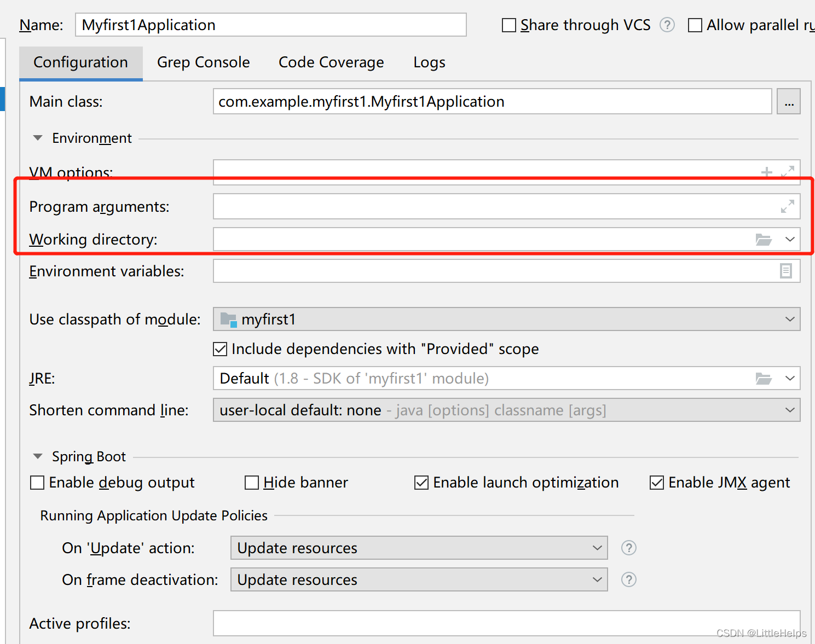Open the Shorten command line dropdown
This screenshot has width=815, height=644.
[x=789, y=410]
